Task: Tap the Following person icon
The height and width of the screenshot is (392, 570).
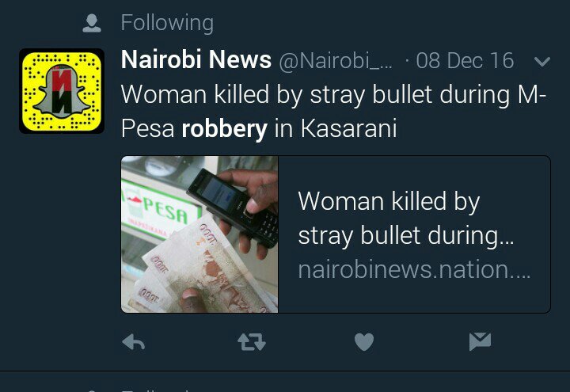Action: (x=92, y=23)
